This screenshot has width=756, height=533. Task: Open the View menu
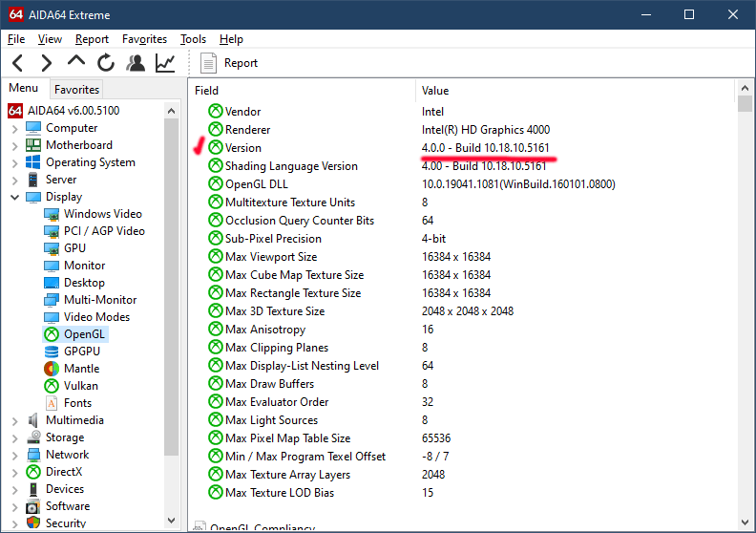coord(50,39)
